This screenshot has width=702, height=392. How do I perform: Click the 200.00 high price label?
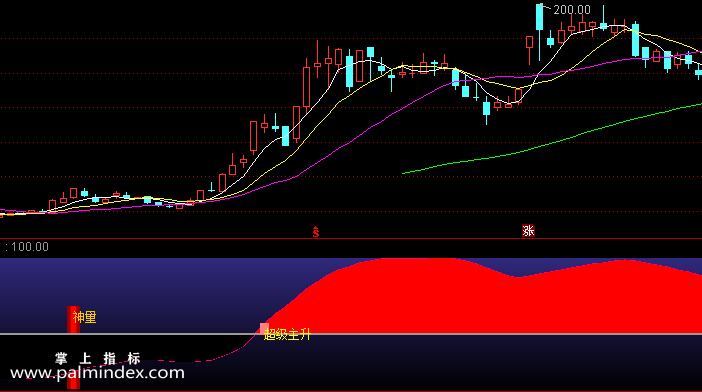click(572, 10)
